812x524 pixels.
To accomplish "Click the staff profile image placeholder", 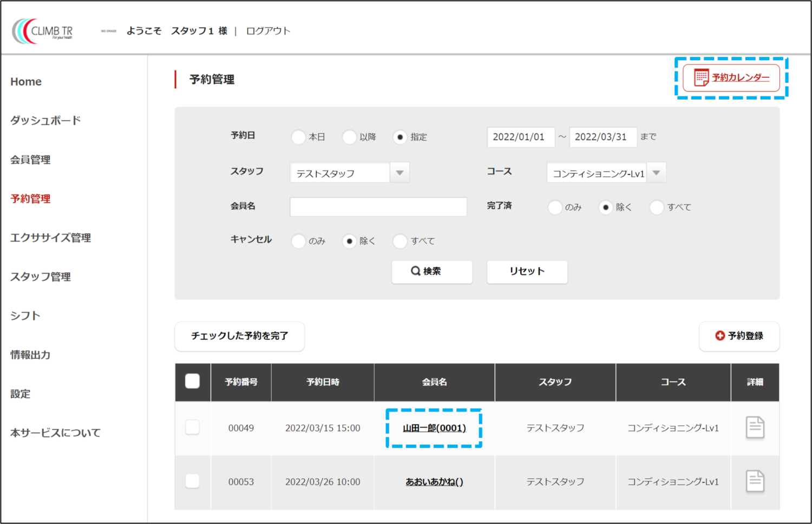I will 108,31.
